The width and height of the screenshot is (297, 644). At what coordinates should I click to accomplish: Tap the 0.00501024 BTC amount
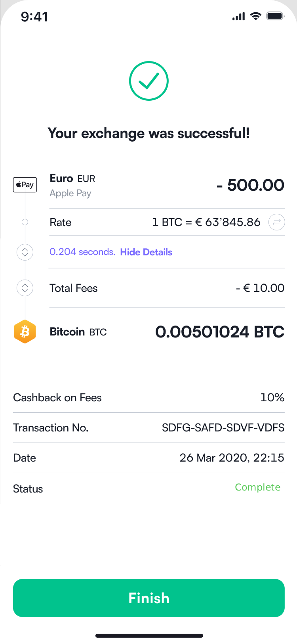(x=219, y=332)
